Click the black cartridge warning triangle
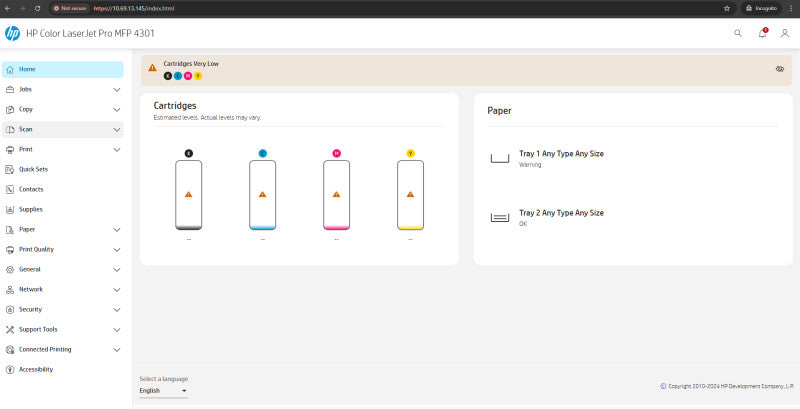Image resolution: width=800 pixels, height=409 pixels. (188, 194)
